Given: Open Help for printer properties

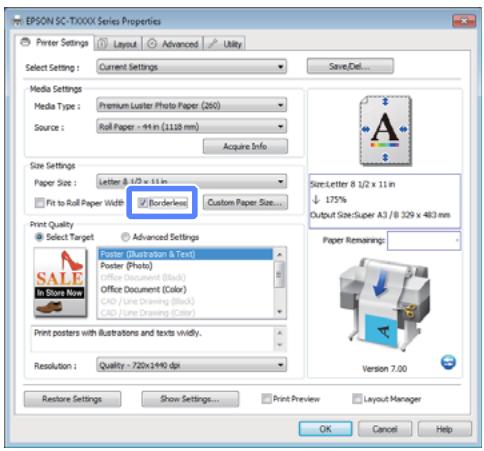Looking at the screenshot, I should pyautogui.click(x=445, y=429).
